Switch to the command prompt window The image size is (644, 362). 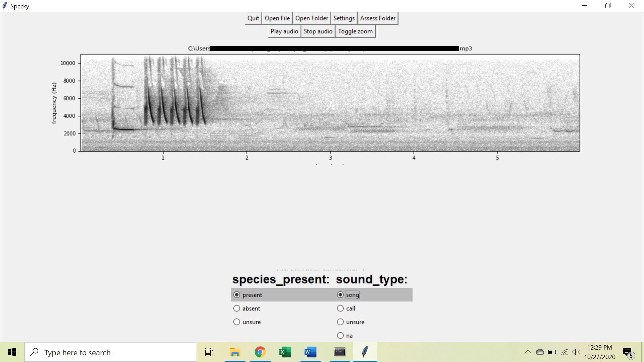339,352
